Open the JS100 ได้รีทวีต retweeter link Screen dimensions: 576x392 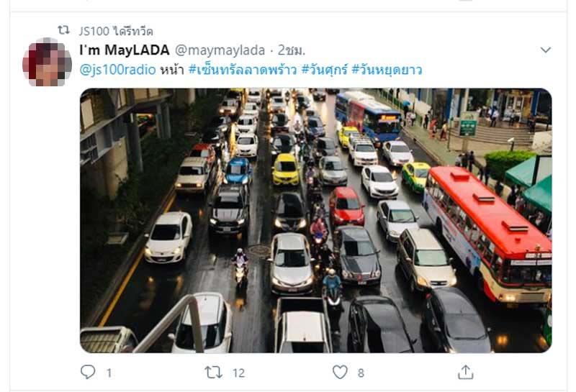(x=116, y=31)
